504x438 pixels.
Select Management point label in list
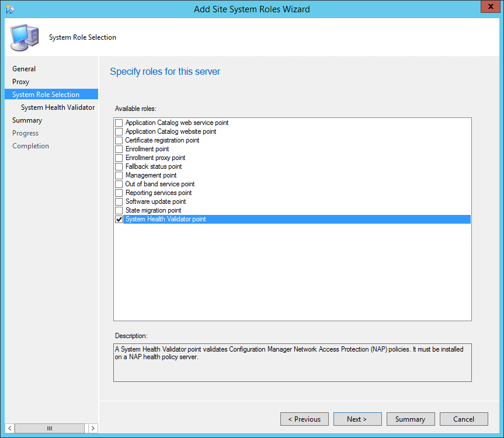[151, 175]
